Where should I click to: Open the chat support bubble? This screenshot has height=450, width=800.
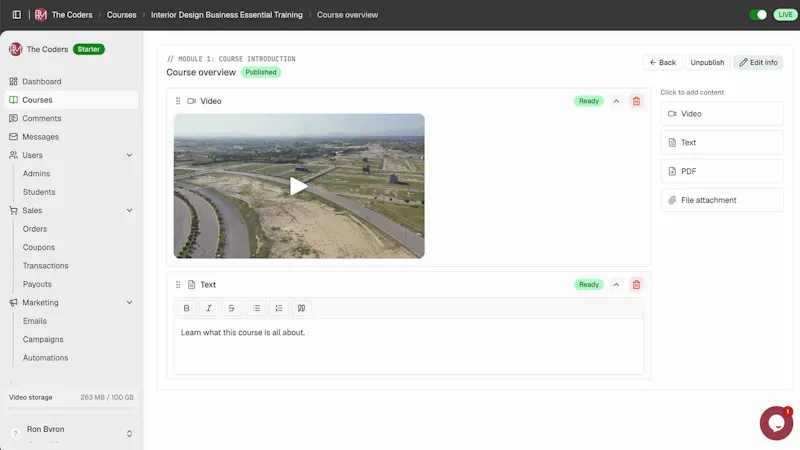click(776, 423)
